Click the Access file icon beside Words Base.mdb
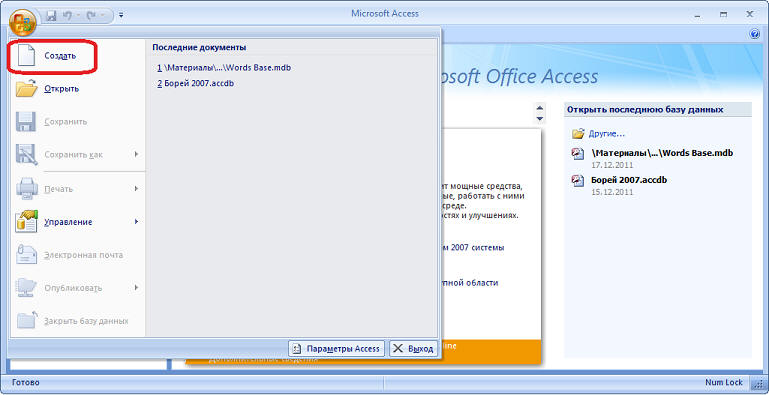 pos(578,154)
